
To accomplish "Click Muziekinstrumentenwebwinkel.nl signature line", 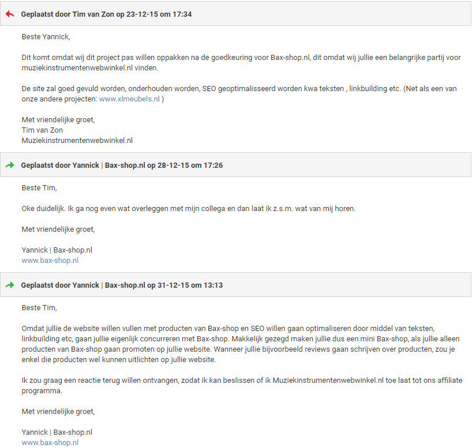I will [77, 141].
